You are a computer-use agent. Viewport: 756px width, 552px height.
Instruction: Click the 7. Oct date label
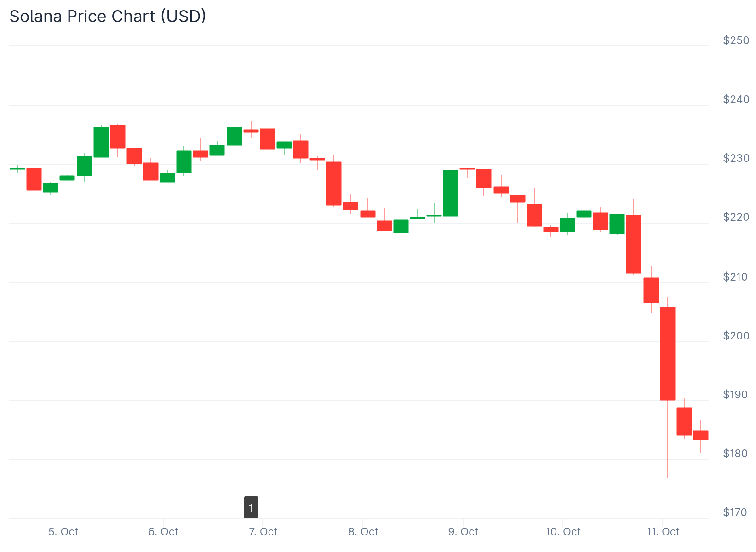point(263,532)
